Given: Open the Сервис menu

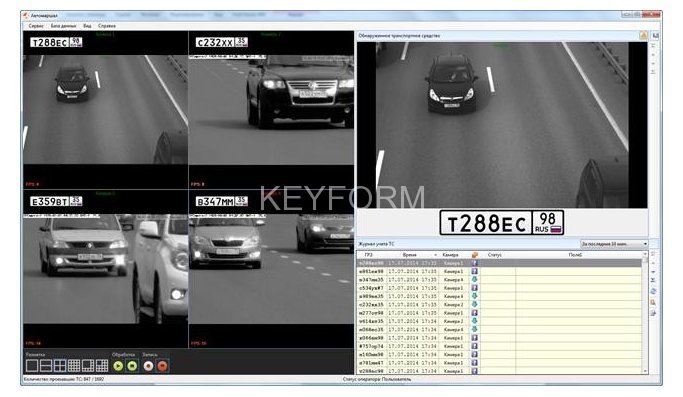Looking at the screenshot, I should 36,26.
